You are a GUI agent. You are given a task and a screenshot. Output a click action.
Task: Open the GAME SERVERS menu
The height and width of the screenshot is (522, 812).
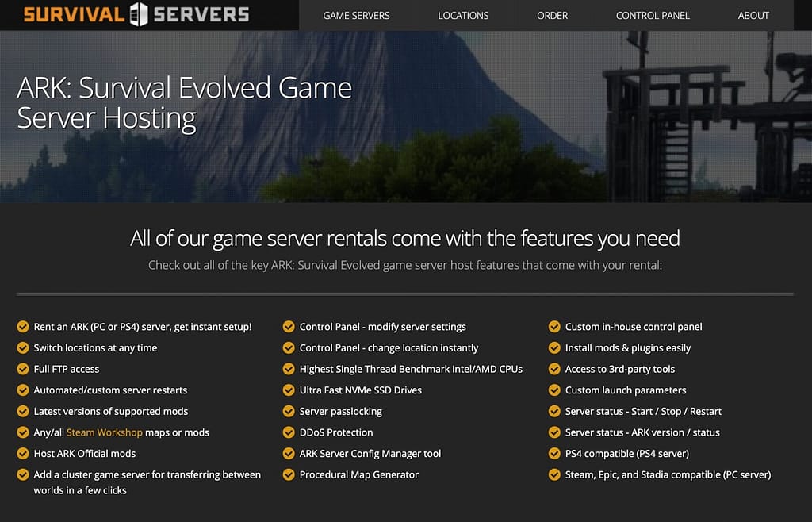click(x=356, y=15)
